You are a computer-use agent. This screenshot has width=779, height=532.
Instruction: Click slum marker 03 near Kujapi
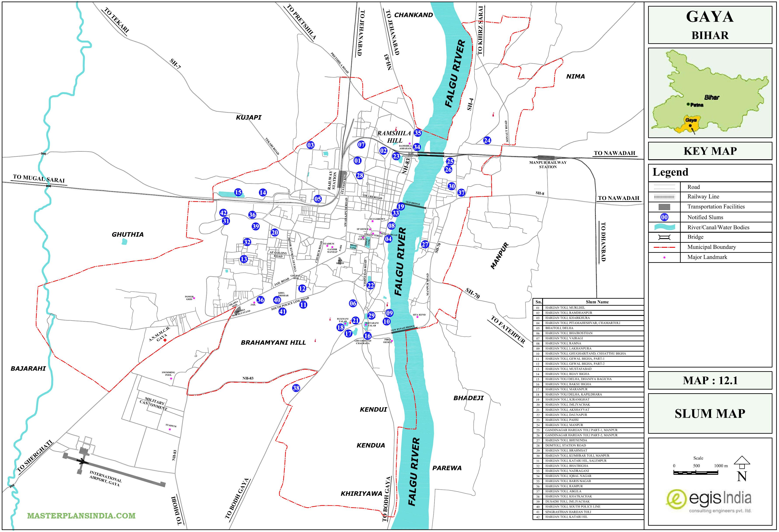click(x=310, y=145)
